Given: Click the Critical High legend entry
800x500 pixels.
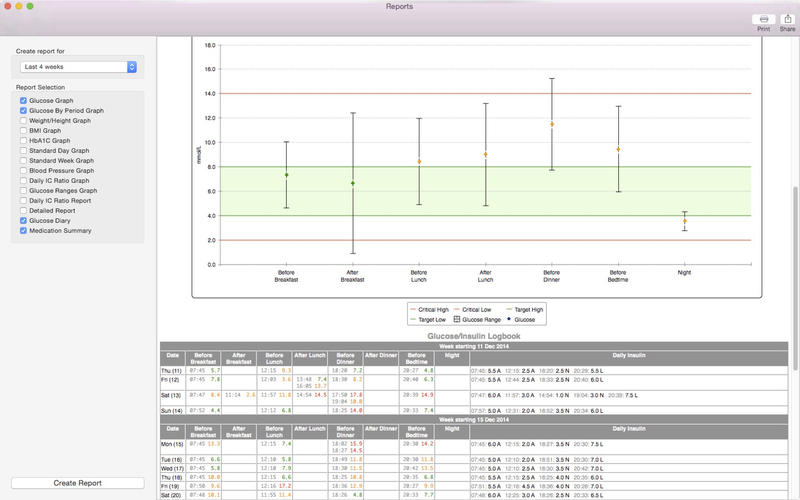Looking at the screenshot, I should coord(431,310).
